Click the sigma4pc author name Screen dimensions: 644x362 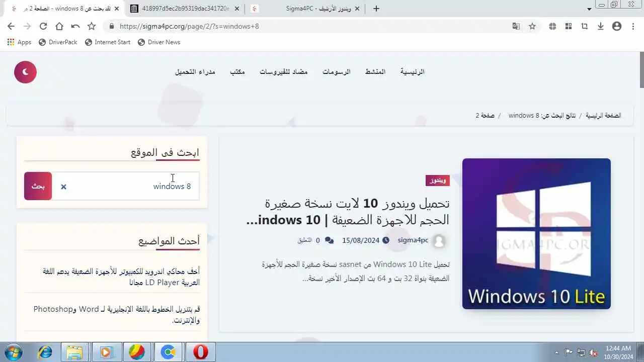pos(413,240)
